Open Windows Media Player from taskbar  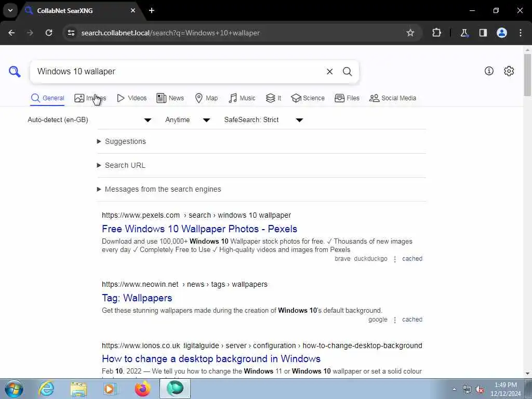pos(110,389)
